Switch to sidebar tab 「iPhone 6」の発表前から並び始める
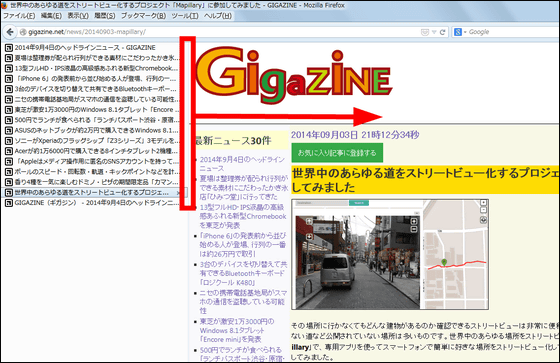 (92, 79)
